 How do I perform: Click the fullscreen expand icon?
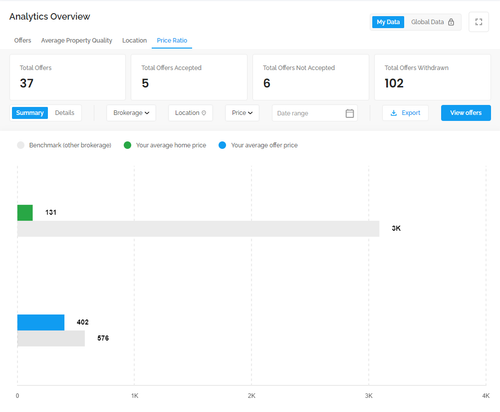478,22
